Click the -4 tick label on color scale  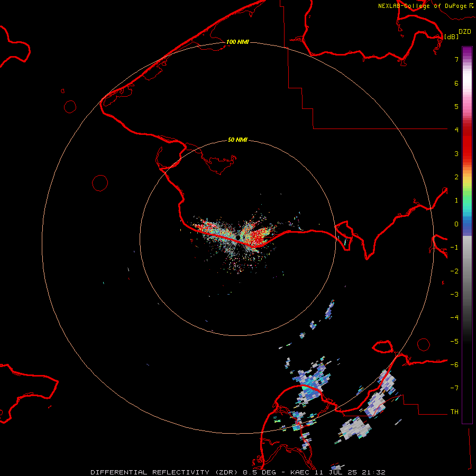[454, 317]
